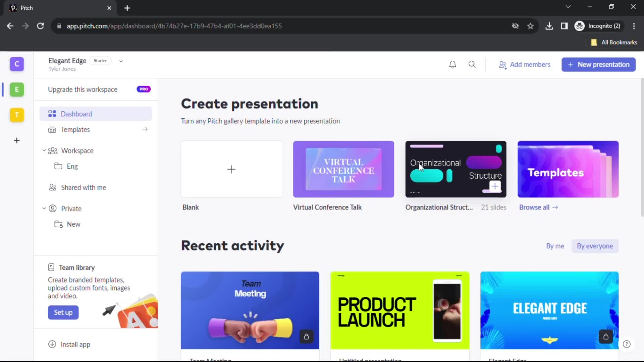
Task: Click the Install app icon
Action: (x=52, y=344)
